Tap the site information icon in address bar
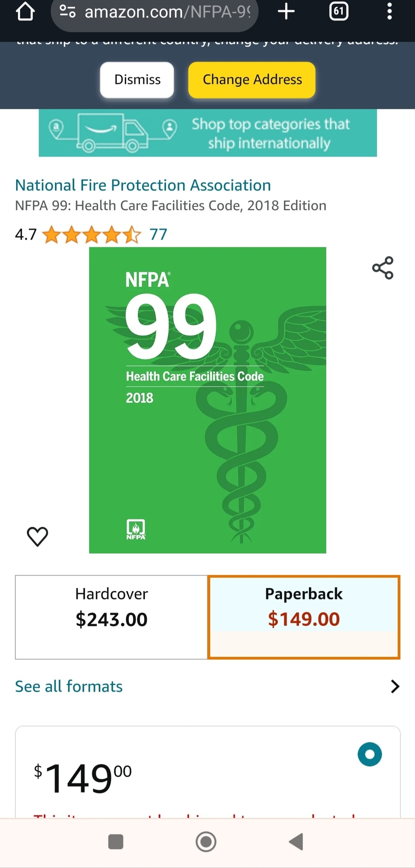This screenshot has height=868, width=415. 67,12
